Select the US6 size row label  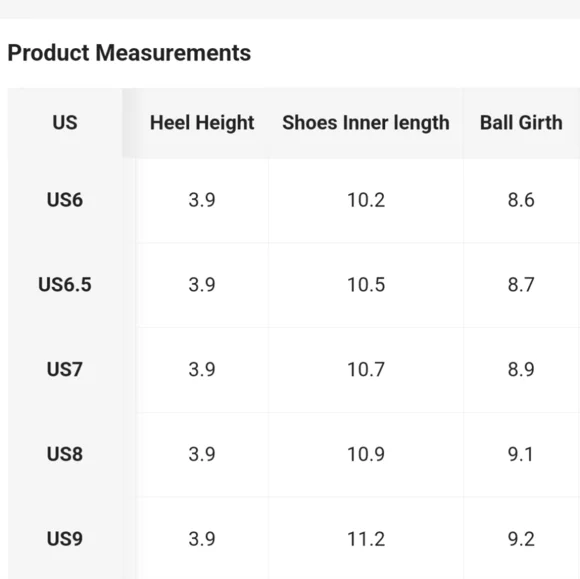(x=65, y=200)
